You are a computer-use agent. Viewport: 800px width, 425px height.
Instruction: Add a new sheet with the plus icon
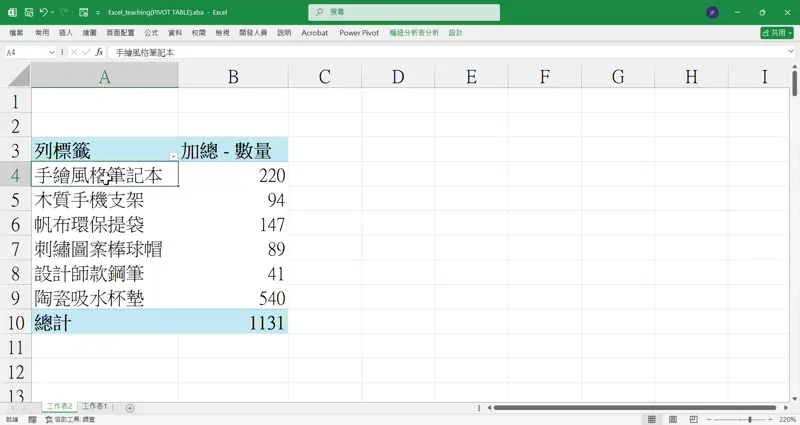tap(130, 408)
